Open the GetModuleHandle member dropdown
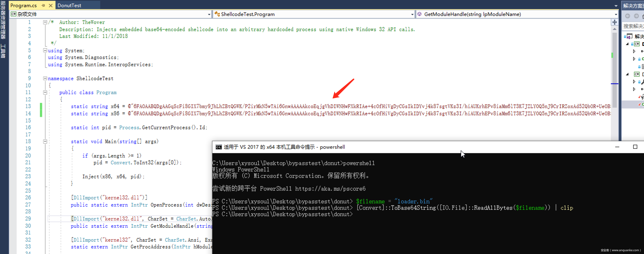This screenshot has height=254, width=644. click(616, 15)
